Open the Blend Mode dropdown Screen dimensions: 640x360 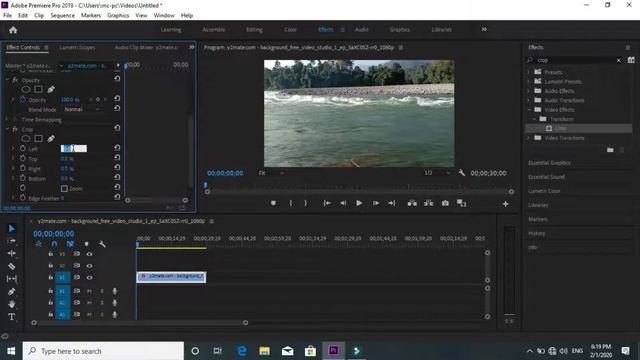tap(82, 109)
